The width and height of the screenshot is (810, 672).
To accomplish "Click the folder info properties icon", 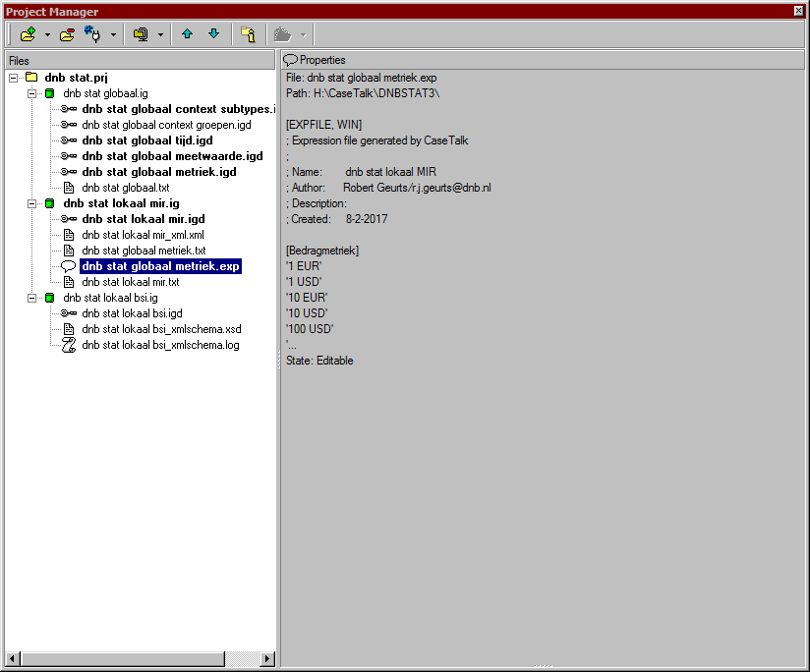I will point(248,34).
